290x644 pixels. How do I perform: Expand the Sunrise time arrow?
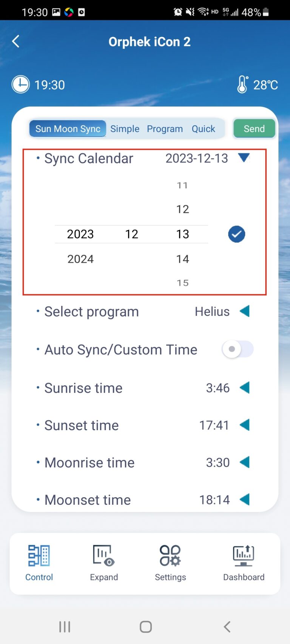245,388
